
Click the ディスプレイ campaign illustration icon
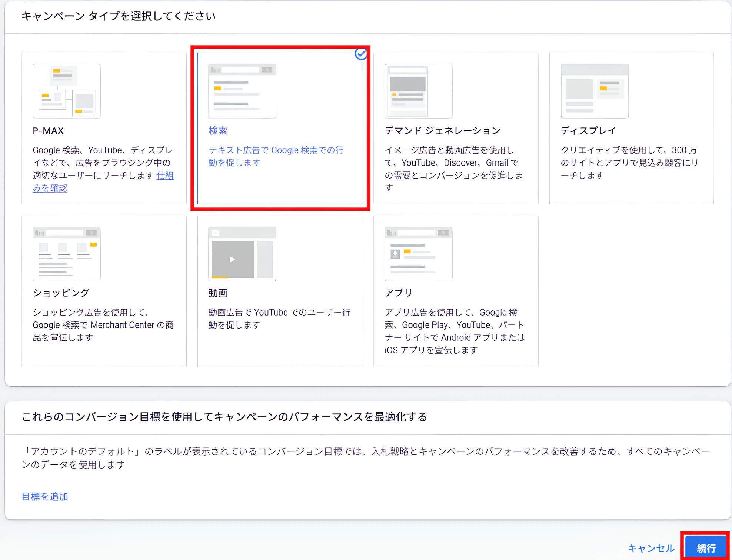coord(595,91)
